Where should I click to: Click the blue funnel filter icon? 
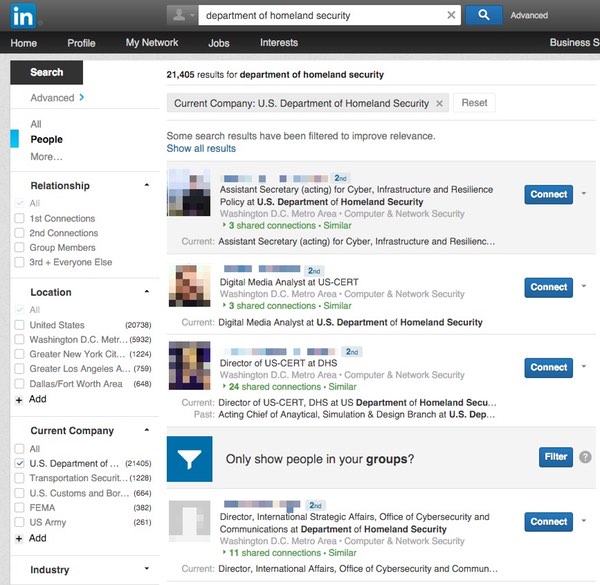pyautogui.click(x=190, y=458)
